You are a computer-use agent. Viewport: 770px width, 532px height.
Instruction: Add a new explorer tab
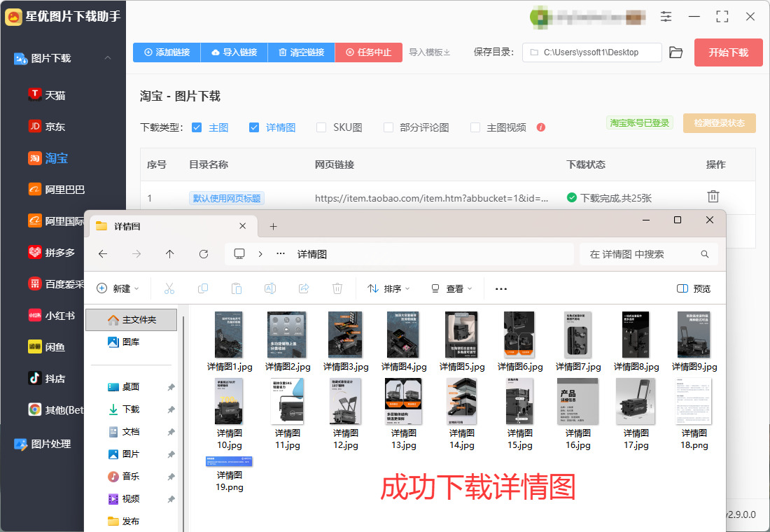[x=274, y=227]
